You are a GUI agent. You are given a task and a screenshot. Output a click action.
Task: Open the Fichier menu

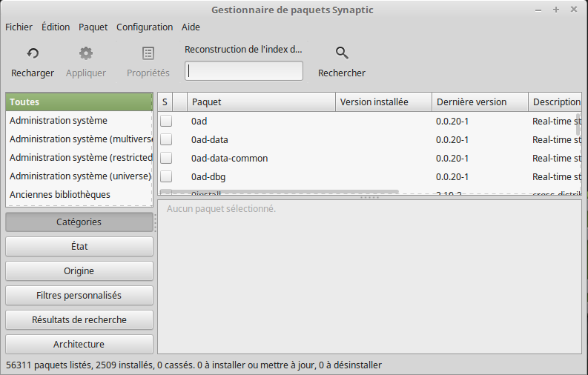(x=19, y=27)
